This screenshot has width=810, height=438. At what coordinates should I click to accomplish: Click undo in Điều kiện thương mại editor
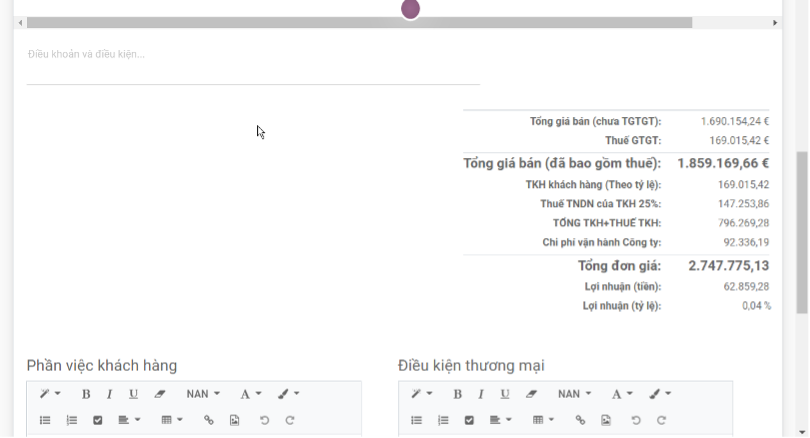[x=636, y=420]
